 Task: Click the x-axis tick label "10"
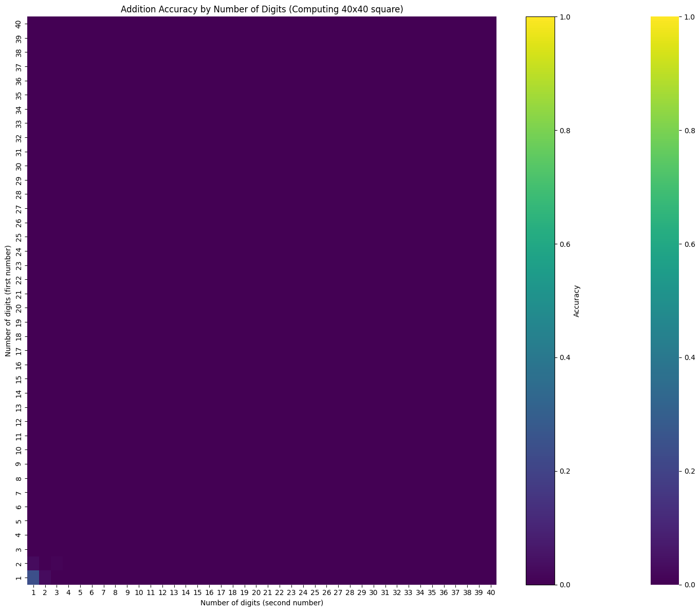(139, 592)
